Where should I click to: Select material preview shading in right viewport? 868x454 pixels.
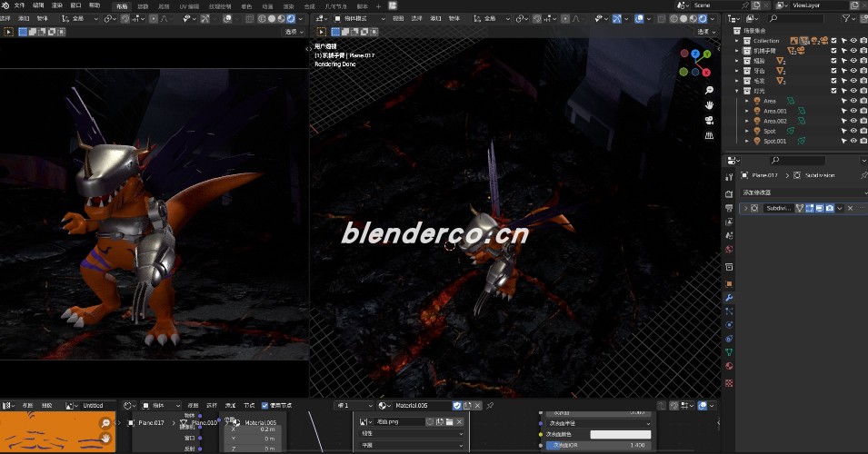pyautogui.click(x=693, y=18)
